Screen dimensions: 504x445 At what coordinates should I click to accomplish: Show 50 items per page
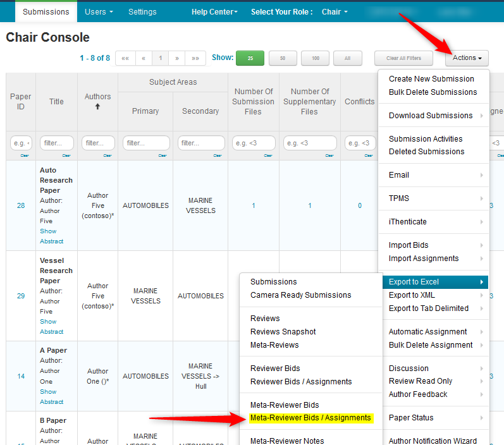(283, 58)
